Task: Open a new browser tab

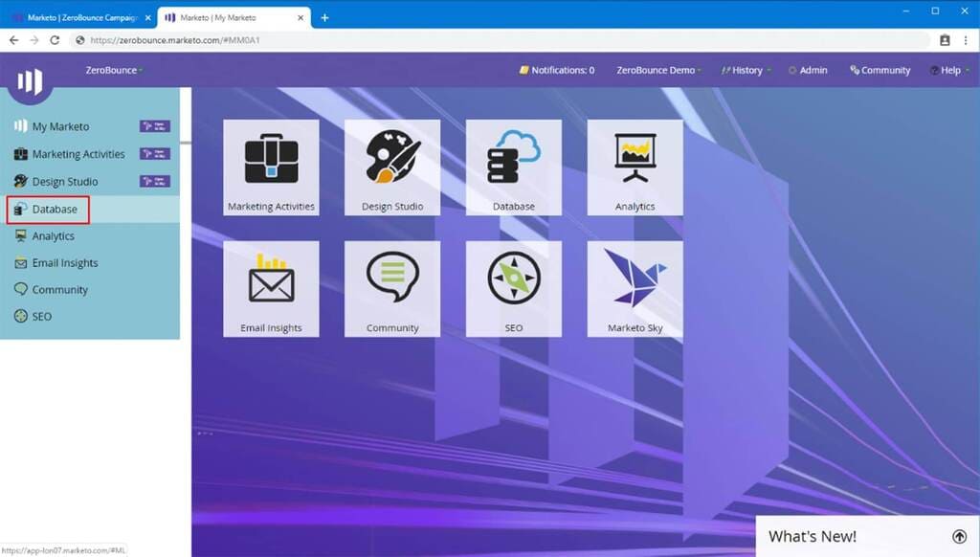Action: [x=324, y=17]
